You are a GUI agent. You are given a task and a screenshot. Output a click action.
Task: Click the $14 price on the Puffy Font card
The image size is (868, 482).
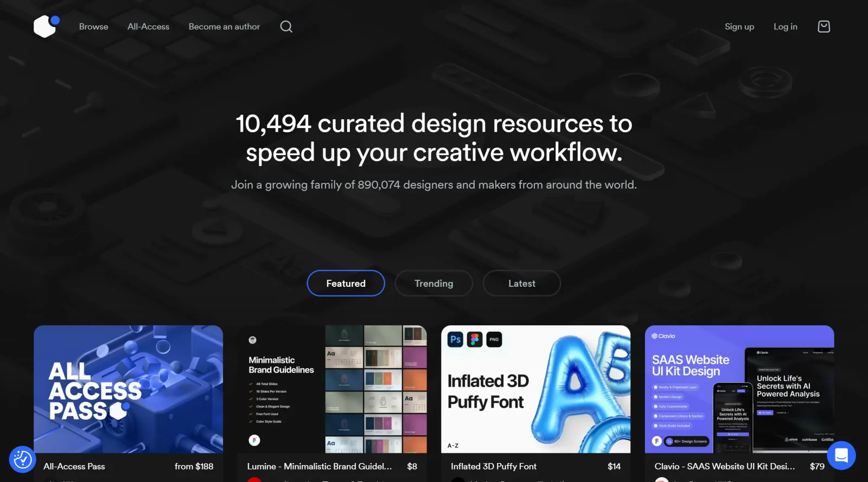pyautogui.click(x=614, y=466)
